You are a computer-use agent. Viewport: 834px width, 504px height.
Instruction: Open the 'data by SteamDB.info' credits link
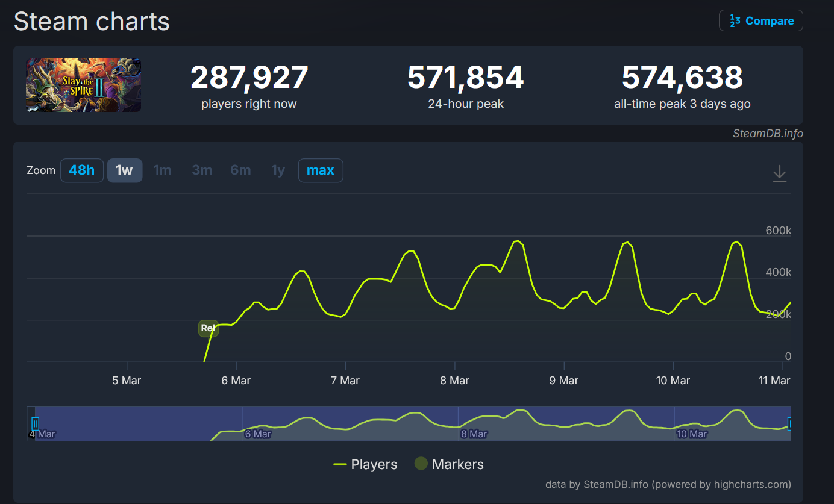click(x=668, y=484)
